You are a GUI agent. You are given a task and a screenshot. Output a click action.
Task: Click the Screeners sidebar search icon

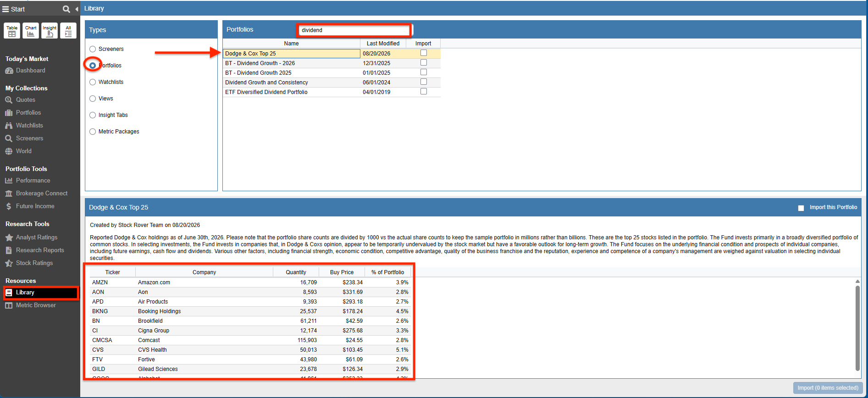9,138
